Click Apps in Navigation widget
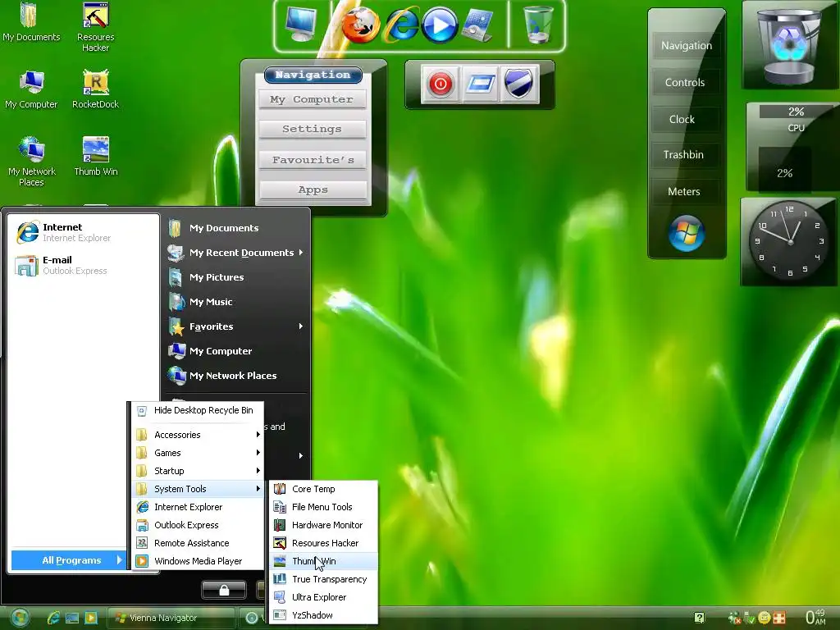 [313, 189]
